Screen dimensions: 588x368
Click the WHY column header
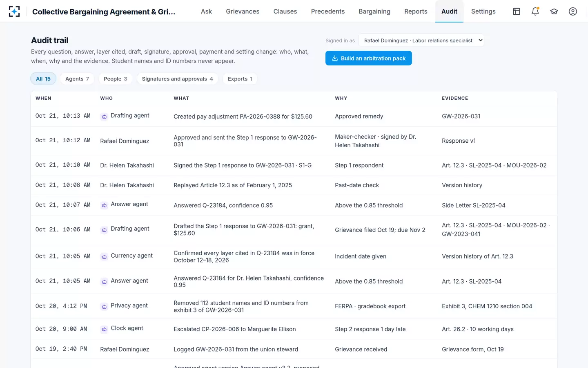point(341,98)
